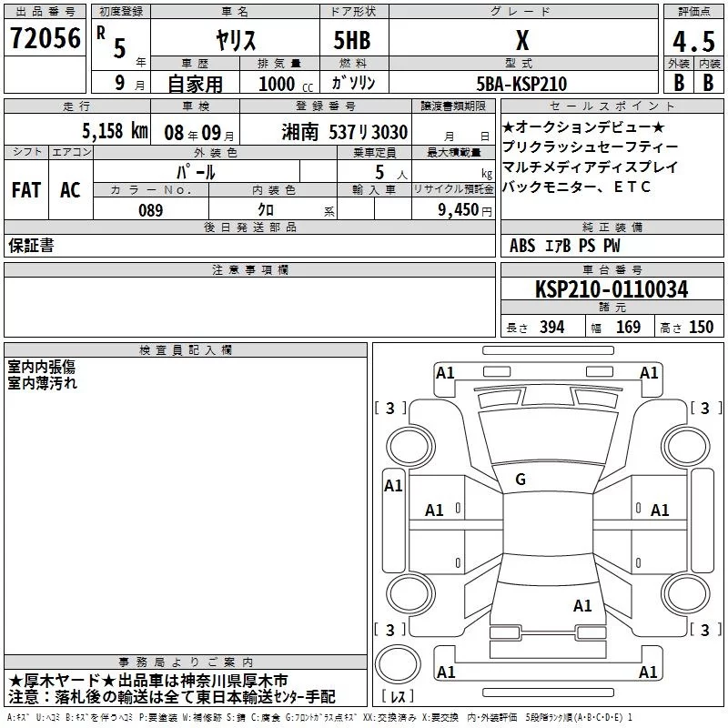Select the B rating under 内装

click(x=708, y=82)
